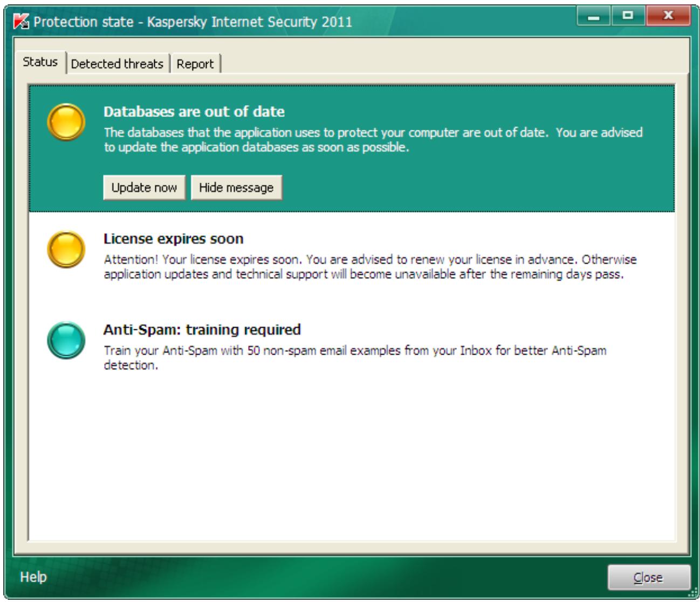Click yellow indicator beside Databases are out of date
The height and width of the screenshot is (602, 700).
(66, 122)
